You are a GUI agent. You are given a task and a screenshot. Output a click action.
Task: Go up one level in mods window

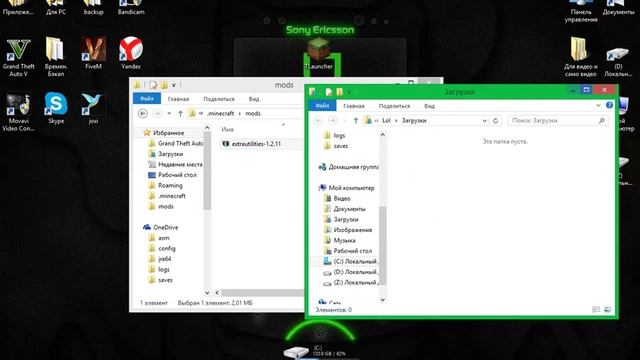pyautogui.click(x=180, y=113)
